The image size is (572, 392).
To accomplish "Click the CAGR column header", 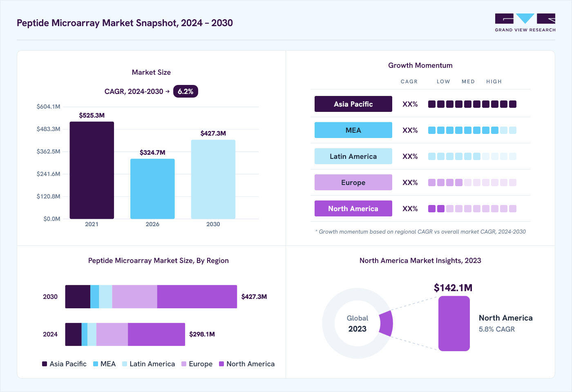I will point(409,82).
